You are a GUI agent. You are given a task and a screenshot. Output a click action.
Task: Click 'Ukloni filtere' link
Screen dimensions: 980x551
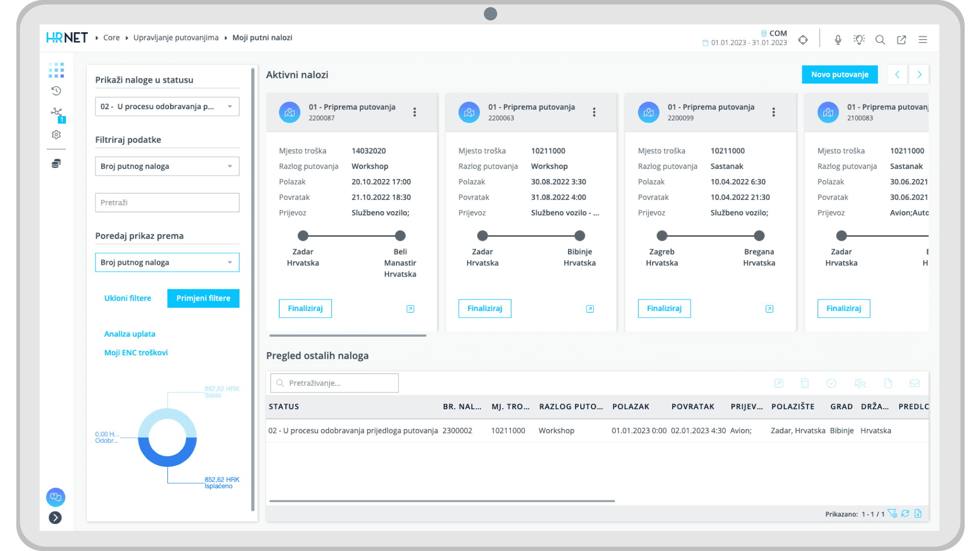click(x=128, y=298)
